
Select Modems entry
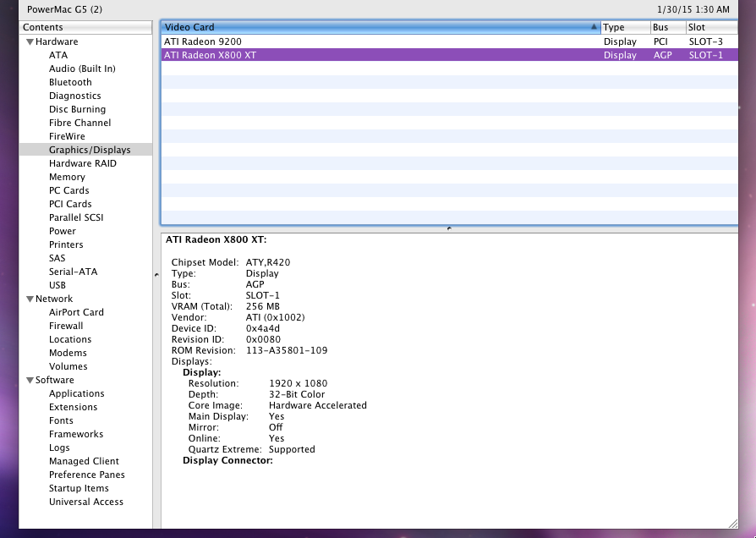68,353
